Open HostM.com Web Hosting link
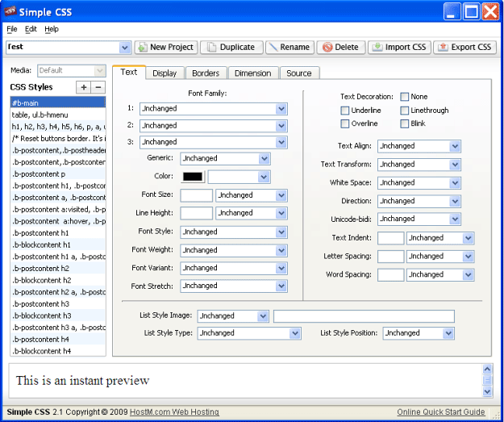Screen dimensions: 504x422 (174, 412)
